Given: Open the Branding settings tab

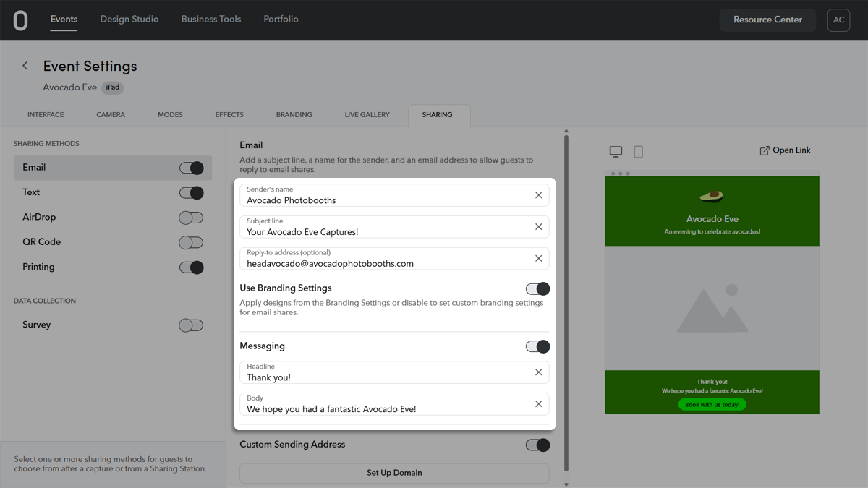Looking at the screenshot, I should [x=294, y=115].
